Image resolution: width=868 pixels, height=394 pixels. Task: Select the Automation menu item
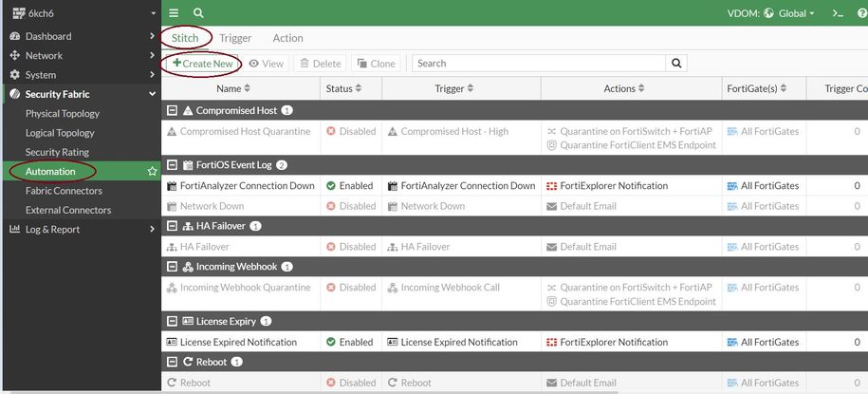pos(81,172)
